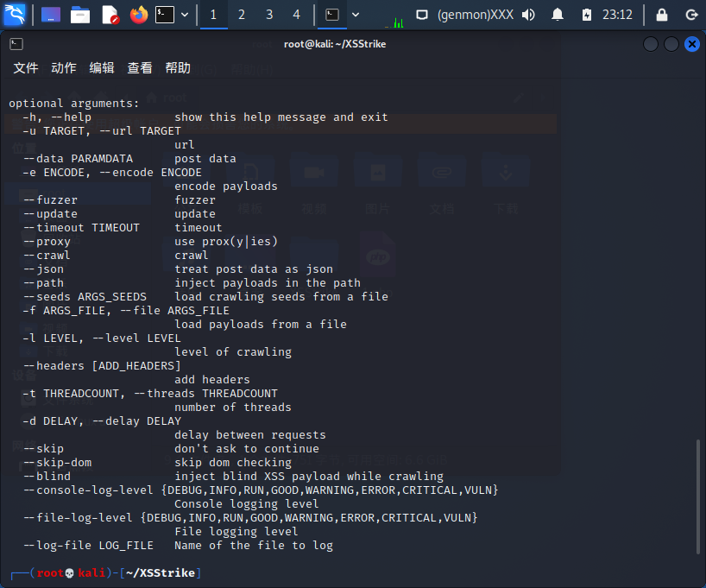Switch to workspace 3
The image size is (706, 588).
point(269,15)
